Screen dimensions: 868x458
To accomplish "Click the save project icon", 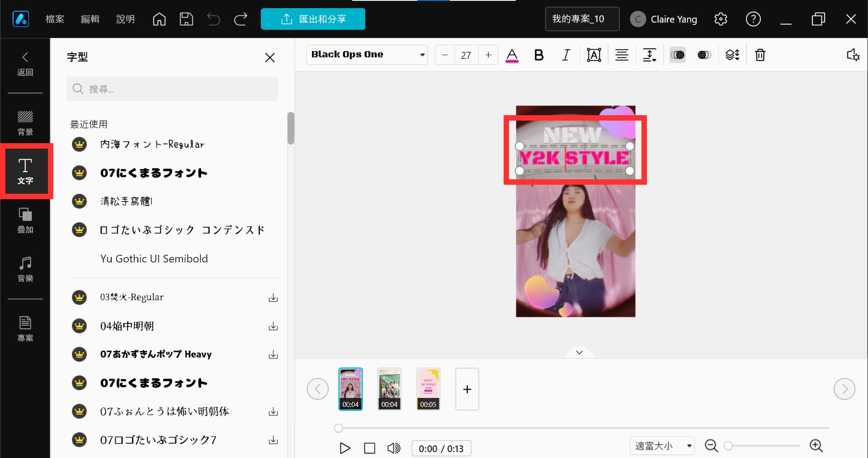I will pyautogui.click(x=186, y=19).
